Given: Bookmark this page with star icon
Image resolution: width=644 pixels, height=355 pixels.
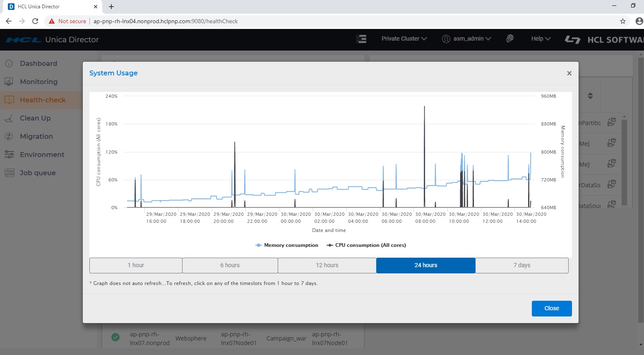Looking at the screenshot, I should pos(622,21).
